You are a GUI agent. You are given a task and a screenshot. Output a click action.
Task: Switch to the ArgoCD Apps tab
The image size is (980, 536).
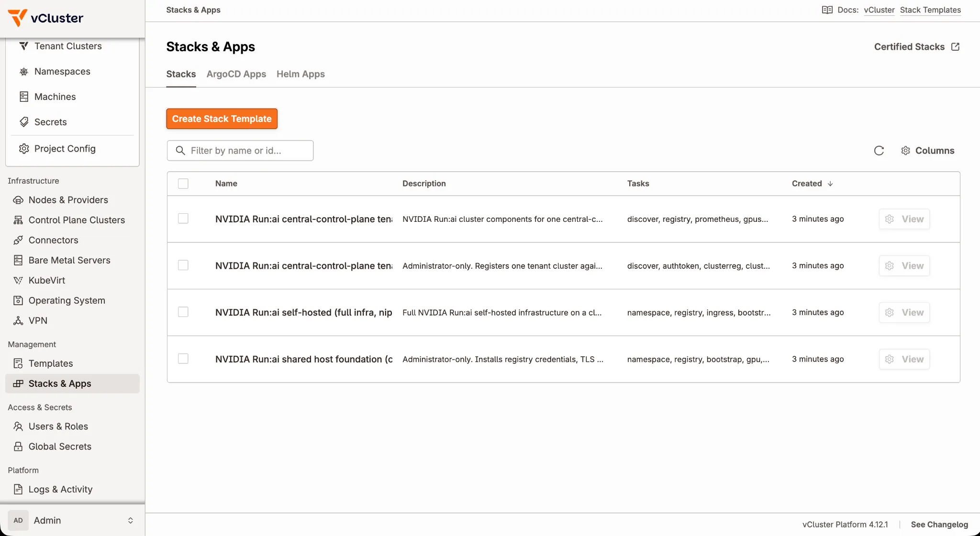(x=236, y=74)
